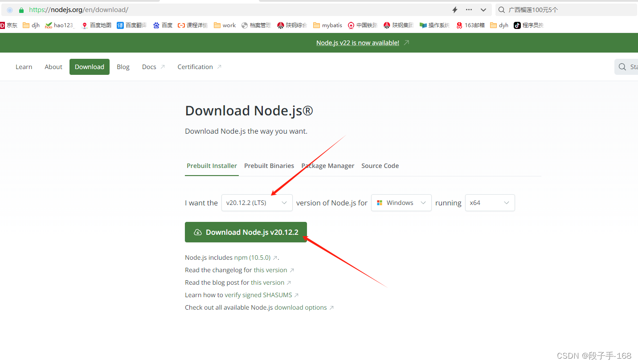Viewport: 638px width, 364px height.
Task: Click the site search box
Action: click(626, 67)
